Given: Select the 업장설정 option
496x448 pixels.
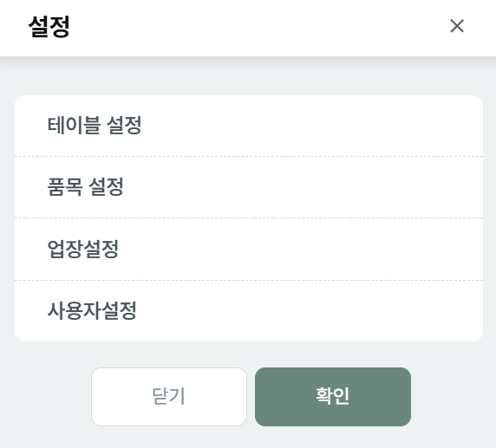Looking at the screenshot, I should click(x=249, y=250).
